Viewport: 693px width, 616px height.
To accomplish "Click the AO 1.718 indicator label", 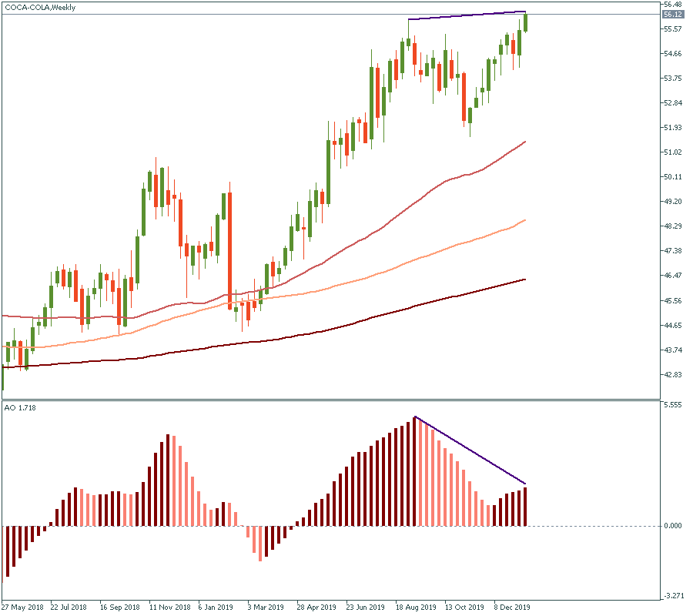I will click(x=20, y=407).
